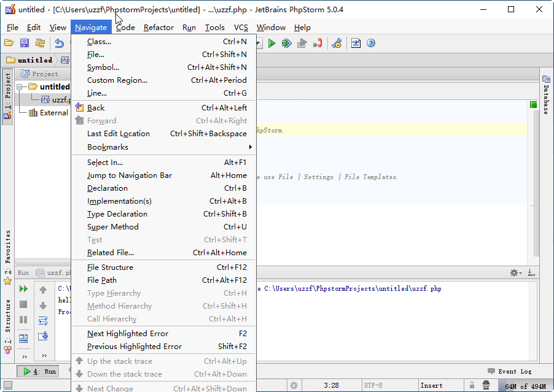
Task: Click the blue Help question mark icon
Action: pyautogui.click(x=370, y=43)
